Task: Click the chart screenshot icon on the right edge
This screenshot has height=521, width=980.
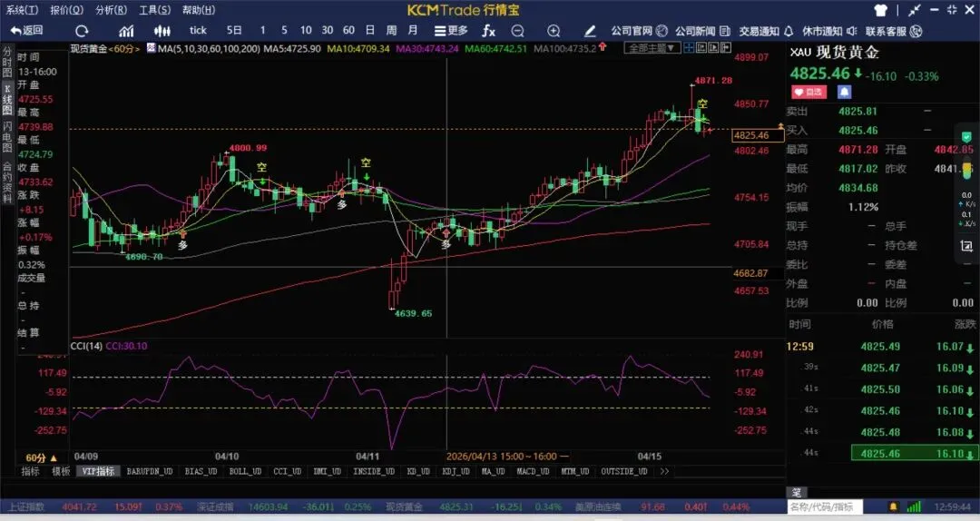Action: click(966, 246)
